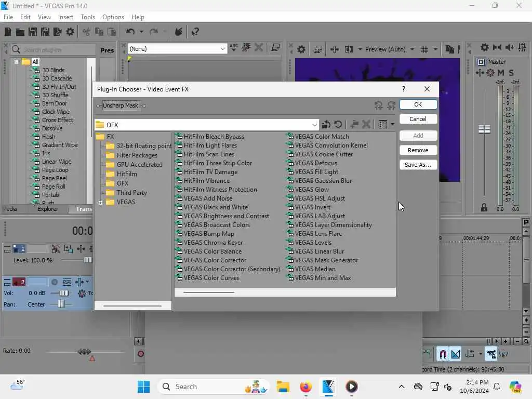Open the OFX folder path dropdown
The image size is (532, 399).
point(314,125)
